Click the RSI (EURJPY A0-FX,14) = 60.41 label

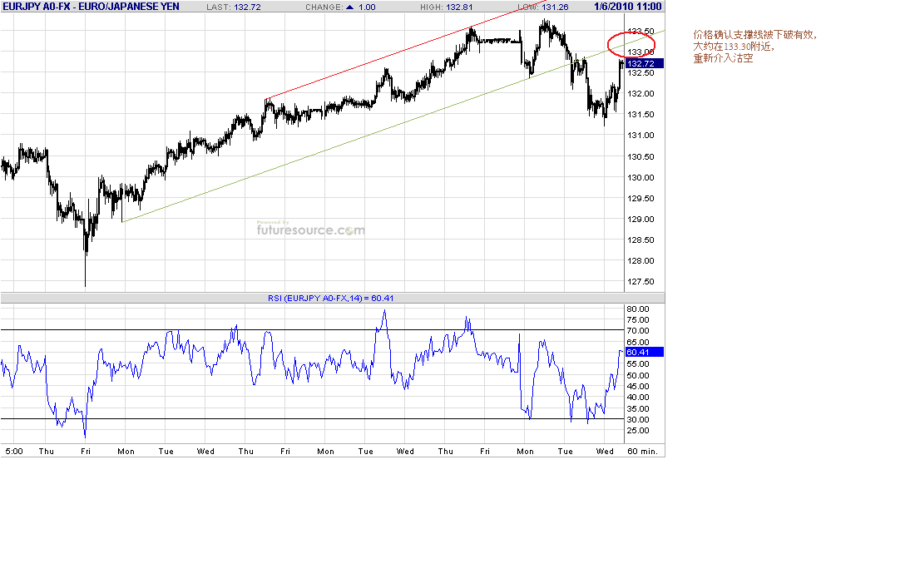pos(331,298)
